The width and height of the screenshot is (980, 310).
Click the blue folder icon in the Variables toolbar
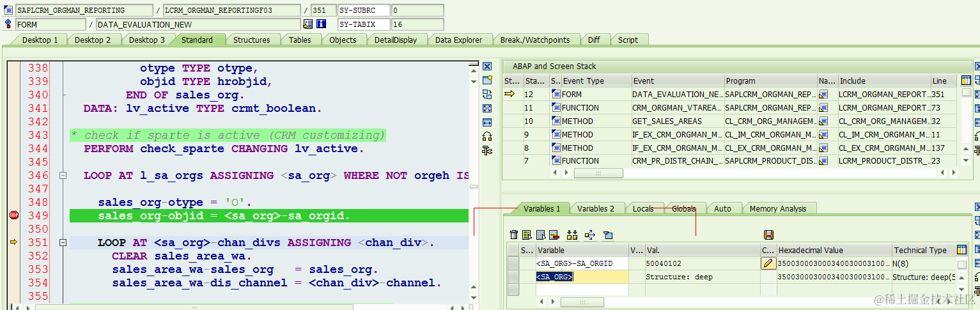pyautogui.click(x=607, y=235)
